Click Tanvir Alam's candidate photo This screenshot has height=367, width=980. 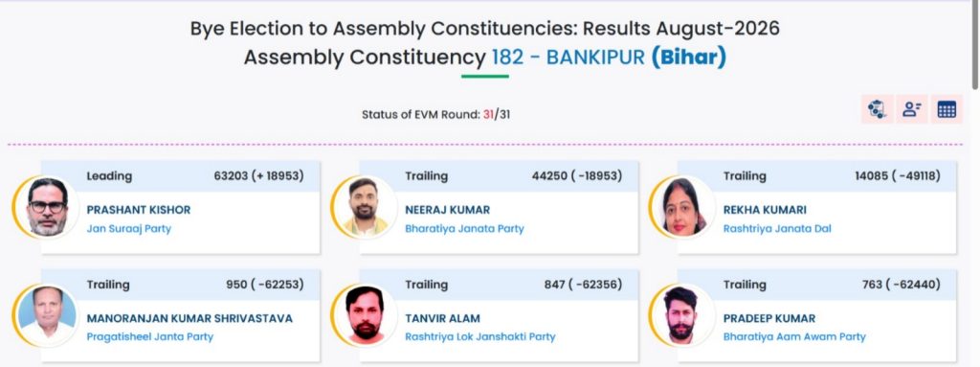pyautogui.click(x=365, y=315)
